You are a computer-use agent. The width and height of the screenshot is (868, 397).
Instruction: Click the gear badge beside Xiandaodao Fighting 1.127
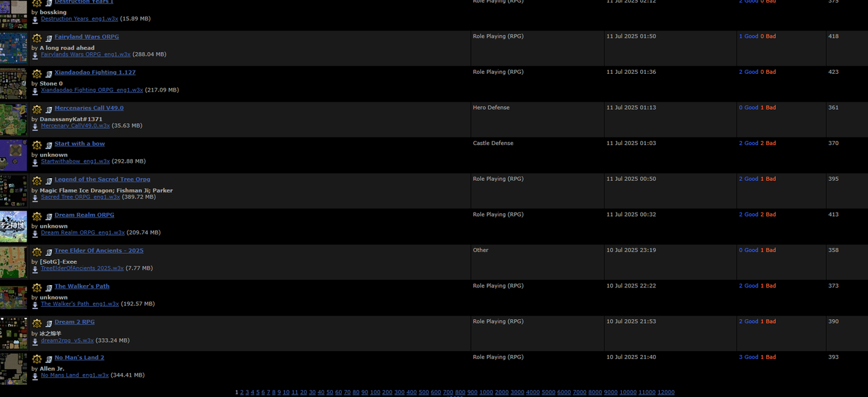[x=37, y=74]
